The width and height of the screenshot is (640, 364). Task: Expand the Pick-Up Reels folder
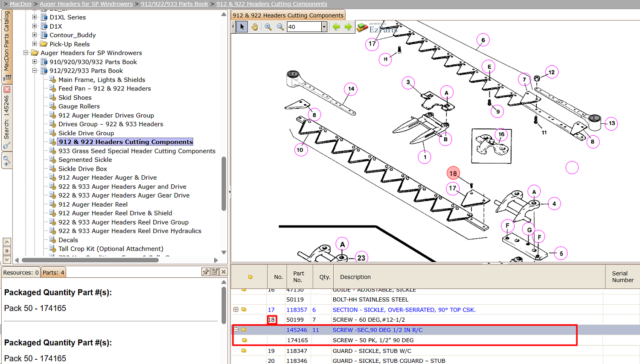coord(35,44)
